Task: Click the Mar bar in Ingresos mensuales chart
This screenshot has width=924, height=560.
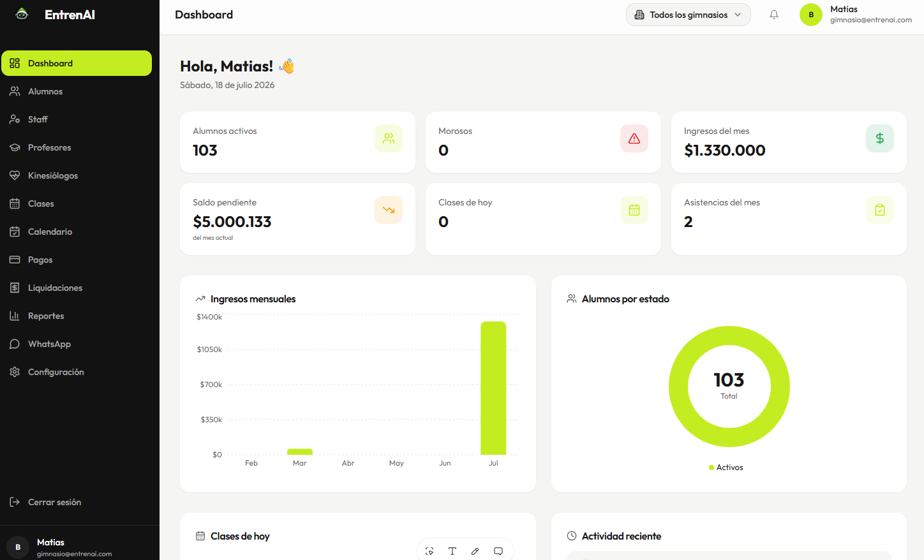Action: coord(300,452)
